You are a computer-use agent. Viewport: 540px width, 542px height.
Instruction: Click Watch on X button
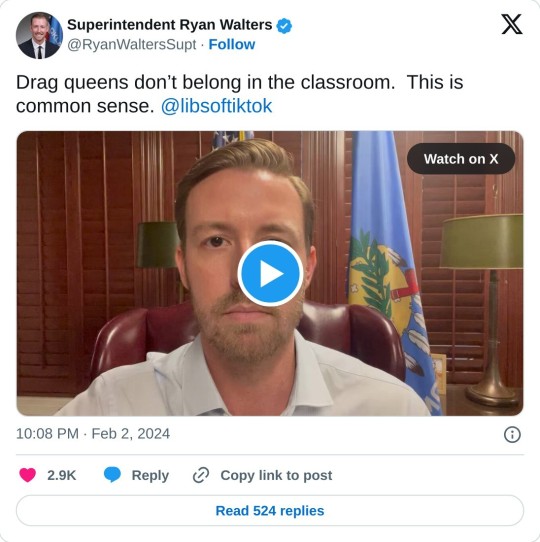[461, 159]
